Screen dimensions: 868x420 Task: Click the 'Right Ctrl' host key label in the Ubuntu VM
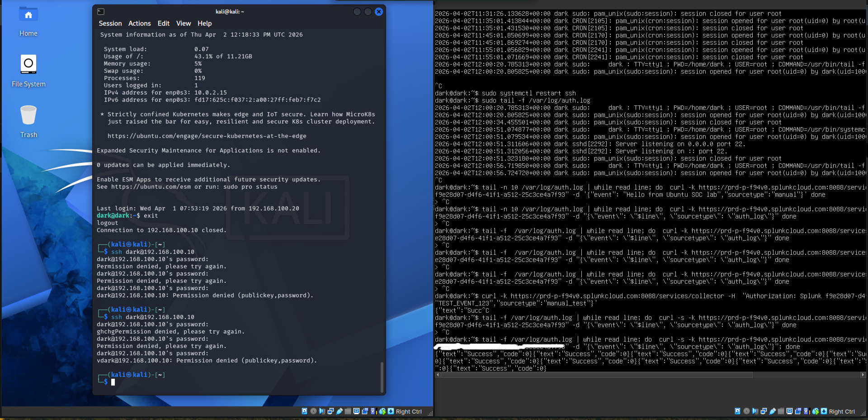pos(842,411)
